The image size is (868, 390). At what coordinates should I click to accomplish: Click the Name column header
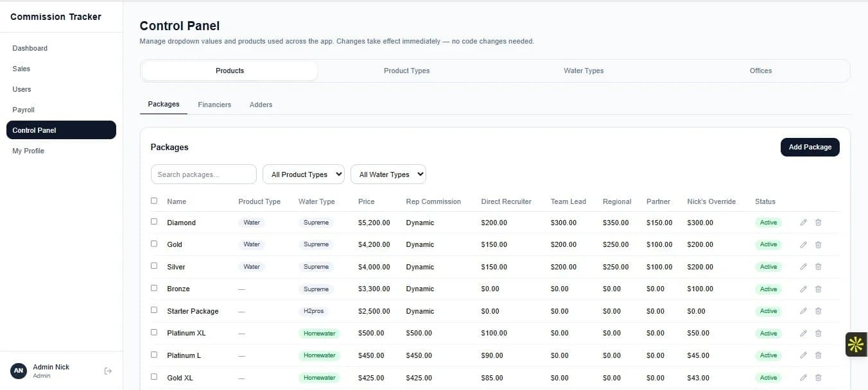pos(177,201)
